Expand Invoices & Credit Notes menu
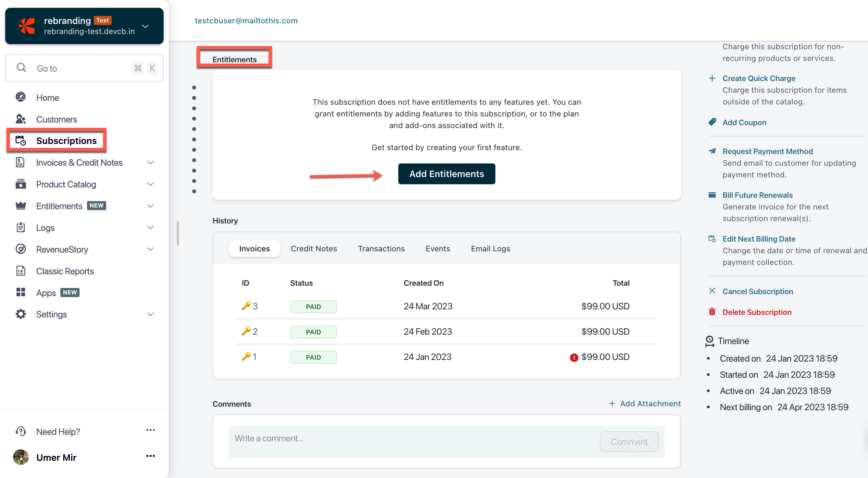868x478 pixels. point(150,162)
